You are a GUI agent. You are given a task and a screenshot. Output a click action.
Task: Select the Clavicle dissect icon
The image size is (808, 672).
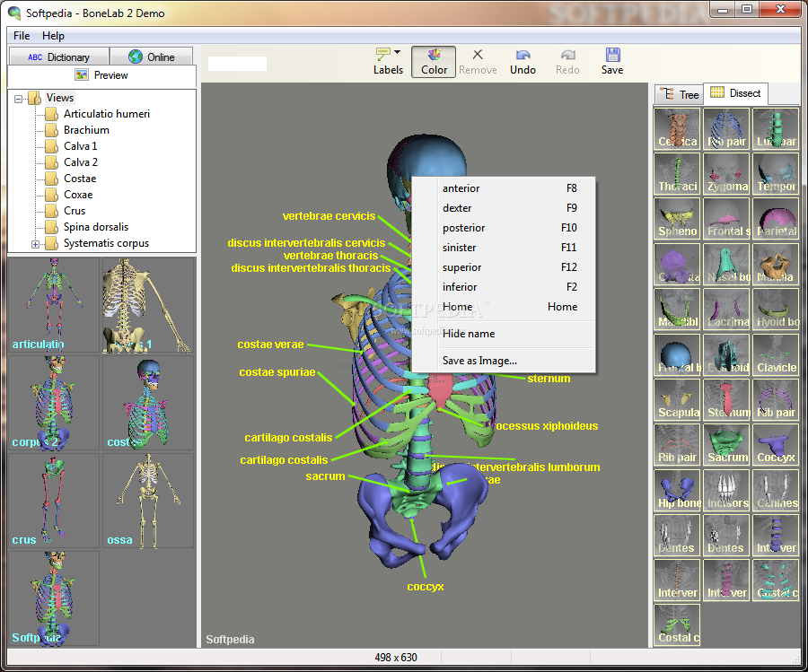[x=776, y=354]
